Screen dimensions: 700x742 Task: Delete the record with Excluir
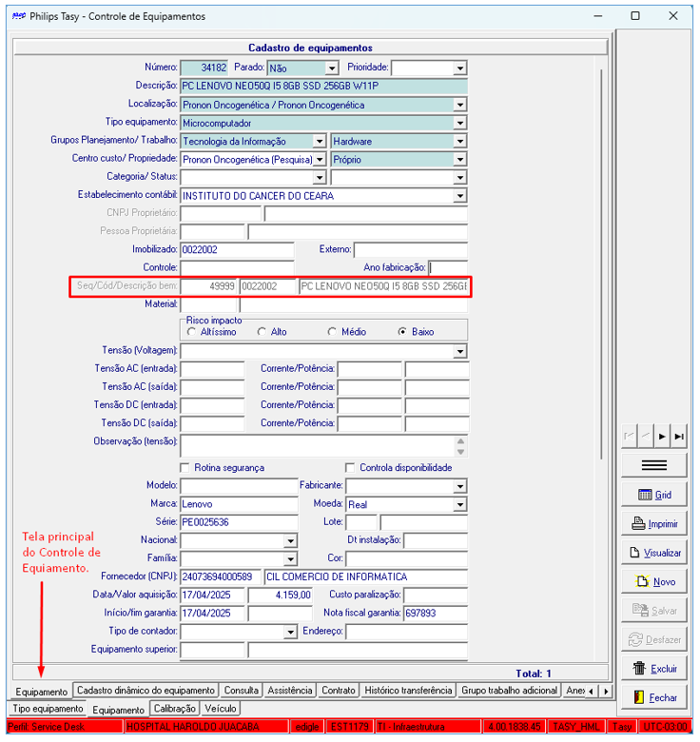coord(654,669)
